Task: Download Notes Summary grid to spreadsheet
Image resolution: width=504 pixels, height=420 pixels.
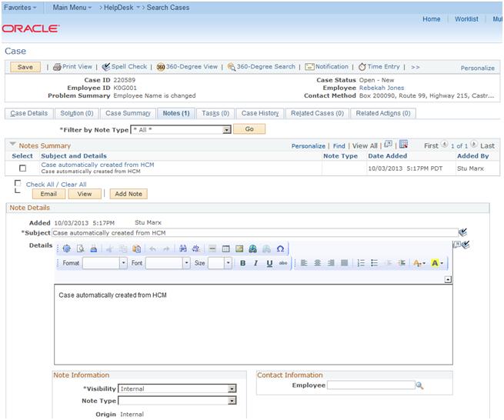Action: coord(403,145)
